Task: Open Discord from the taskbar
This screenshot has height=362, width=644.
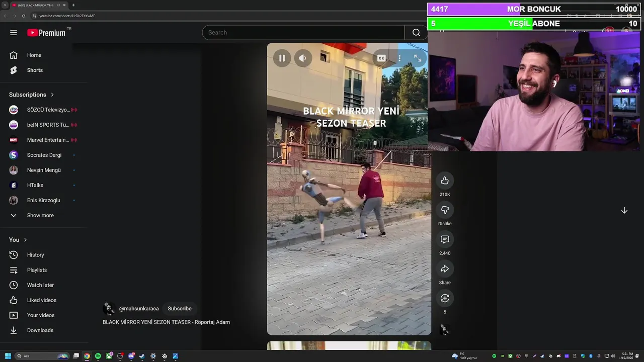Action: click(131, 356)
